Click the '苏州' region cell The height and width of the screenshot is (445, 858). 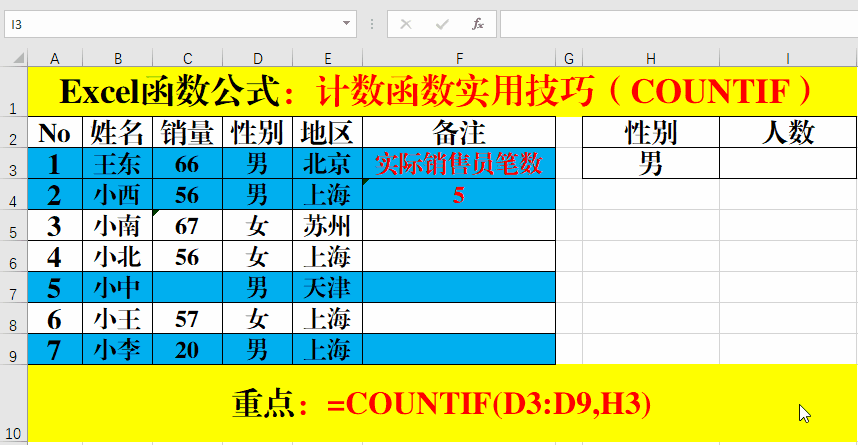point(328,226)
